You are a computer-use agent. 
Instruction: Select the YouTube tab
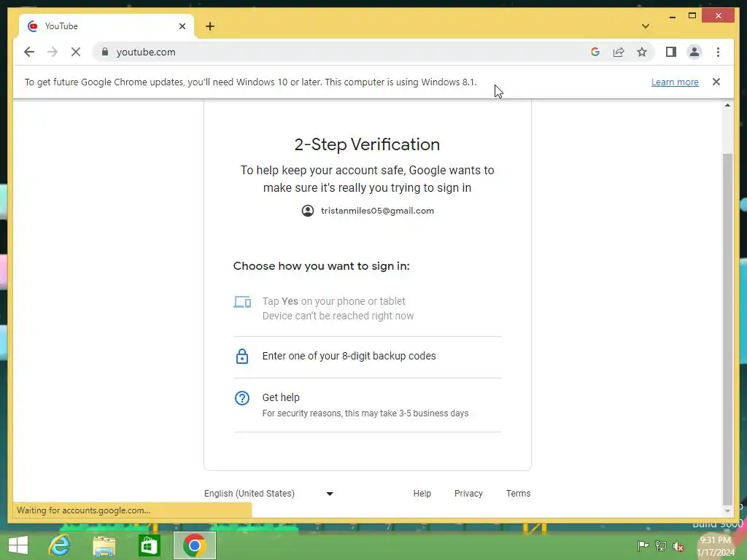pos(106,26)
